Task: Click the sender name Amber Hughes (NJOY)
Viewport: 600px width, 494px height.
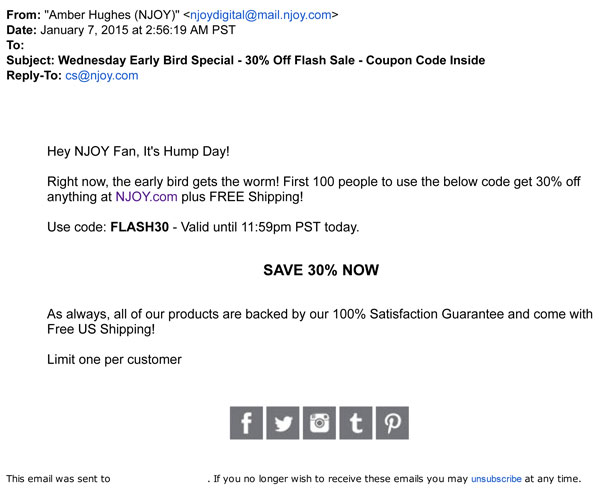Action: (x=110, y=15)
